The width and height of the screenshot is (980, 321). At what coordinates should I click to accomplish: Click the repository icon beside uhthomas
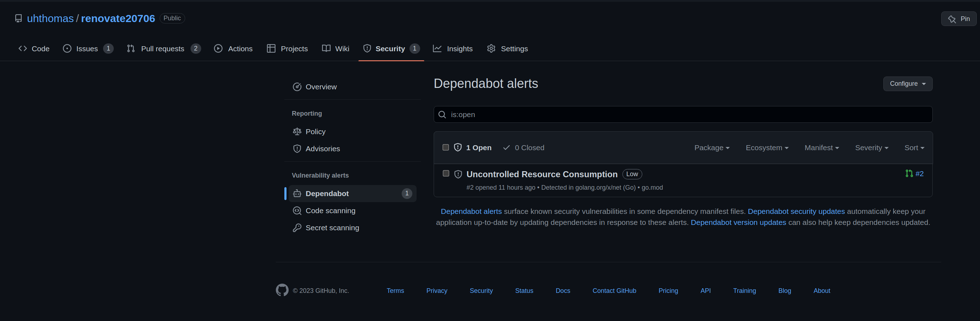(x=18, y=18)
